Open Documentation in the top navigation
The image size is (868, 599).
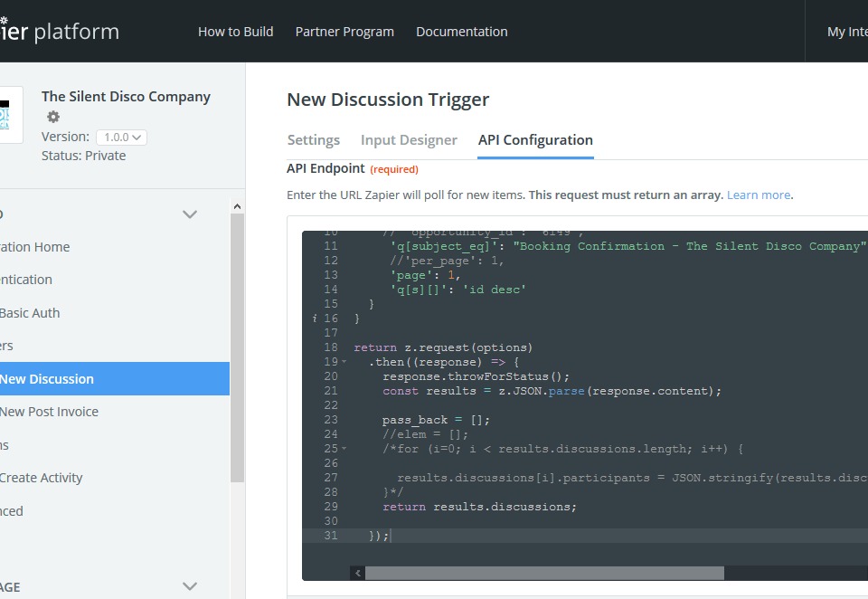click(462, 32)
